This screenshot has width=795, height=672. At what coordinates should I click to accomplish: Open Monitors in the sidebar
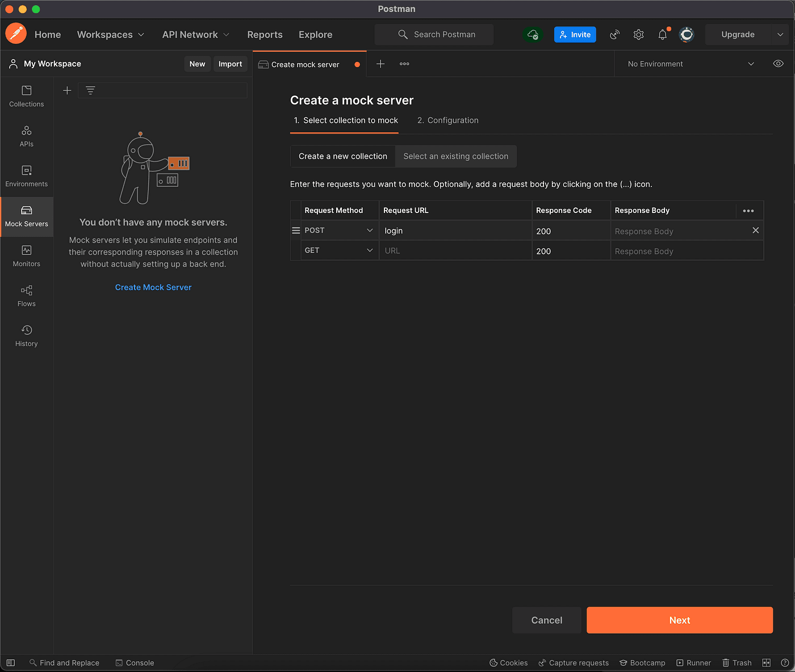(x=27, y=256)
